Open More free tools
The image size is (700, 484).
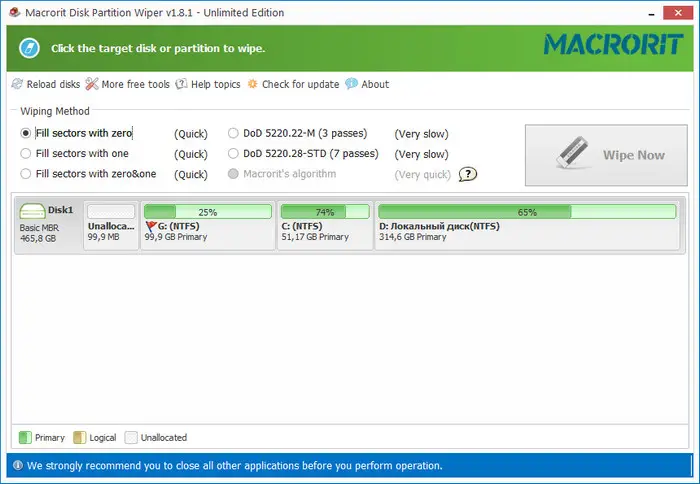[128, 84]
